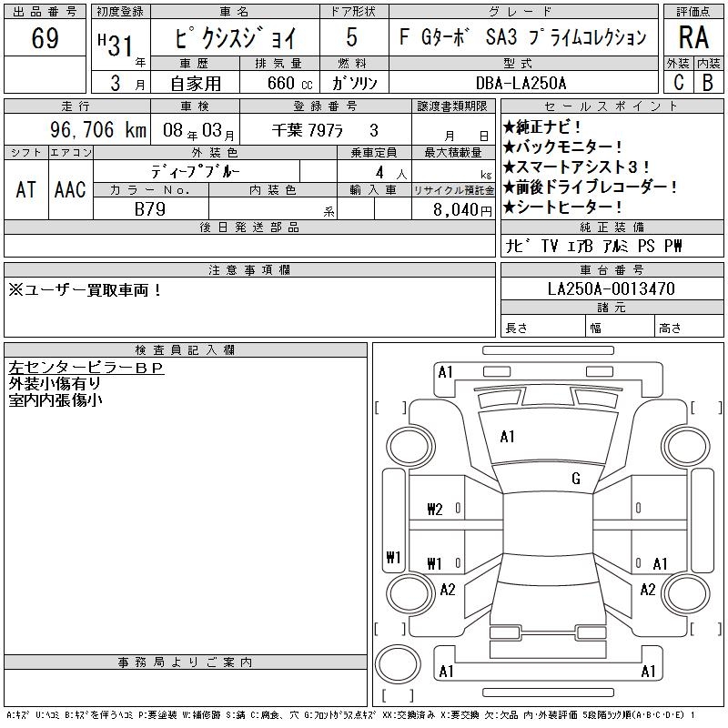Click the 評価点 header
The width and height of the screenshot is (728, 728).
(x=693, y=12)
